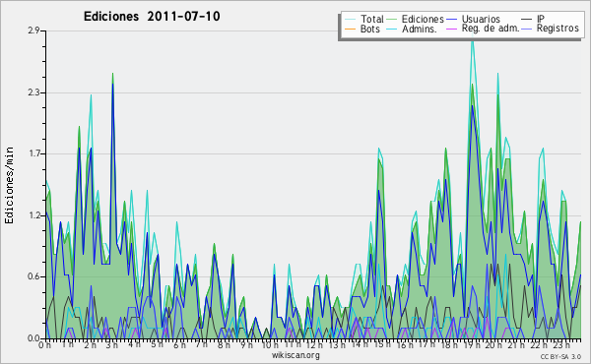Click the y-axis value 2.3
The image size is (591, 364).
[33, 92]
